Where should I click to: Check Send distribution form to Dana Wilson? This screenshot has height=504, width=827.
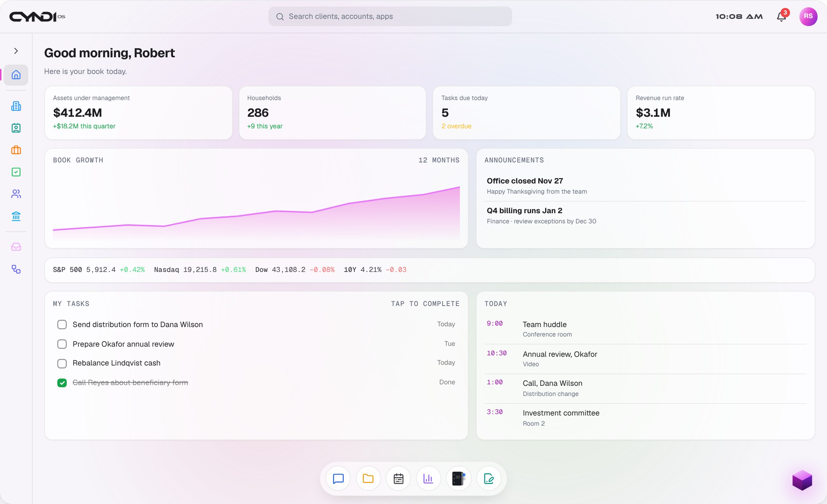click(x=62, y=325)
